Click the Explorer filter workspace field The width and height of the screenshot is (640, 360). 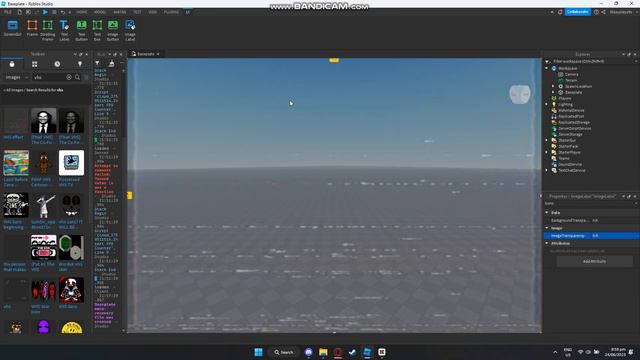coord(590,61)
